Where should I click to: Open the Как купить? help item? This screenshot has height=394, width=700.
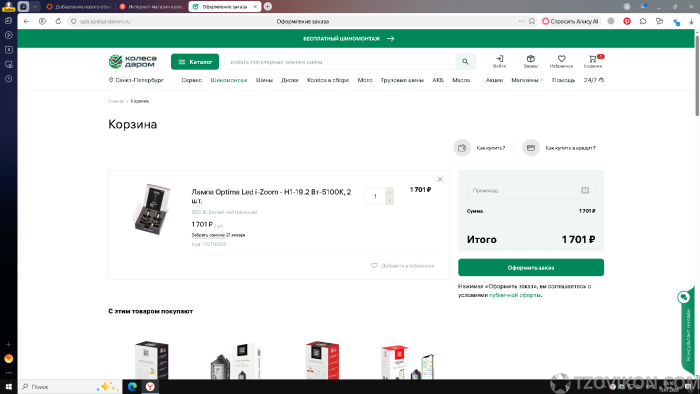(x=479, y=148)
